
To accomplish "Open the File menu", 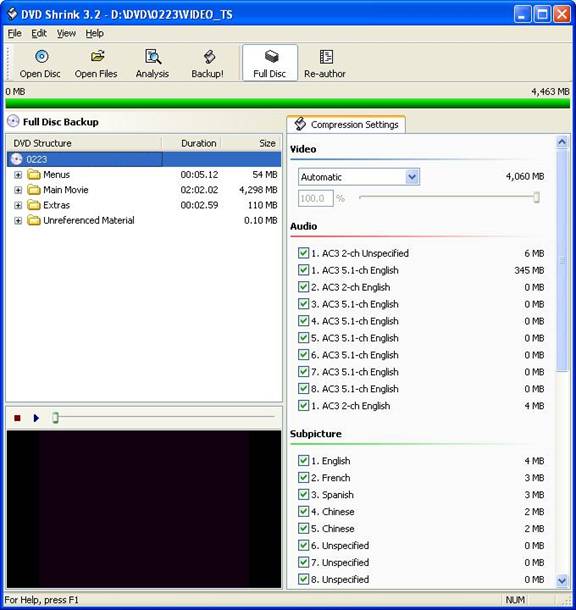I will tap(14, 33).
